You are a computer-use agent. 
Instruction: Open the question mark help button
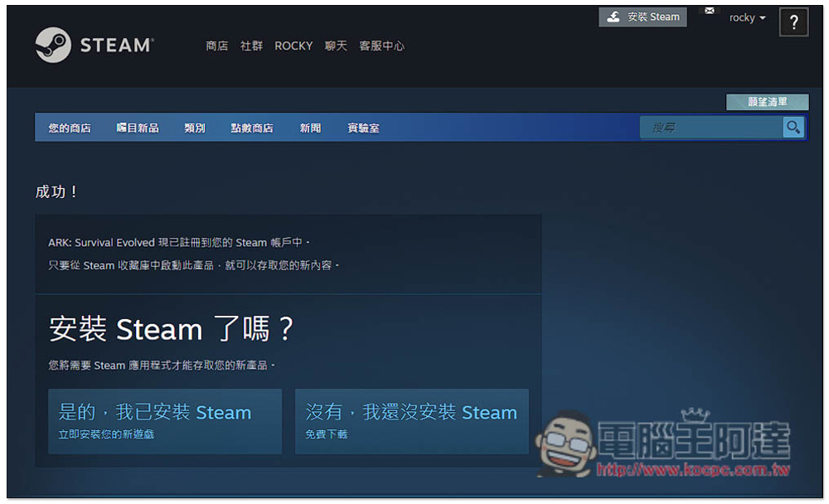pyautogui.click(x=793, y=22)
